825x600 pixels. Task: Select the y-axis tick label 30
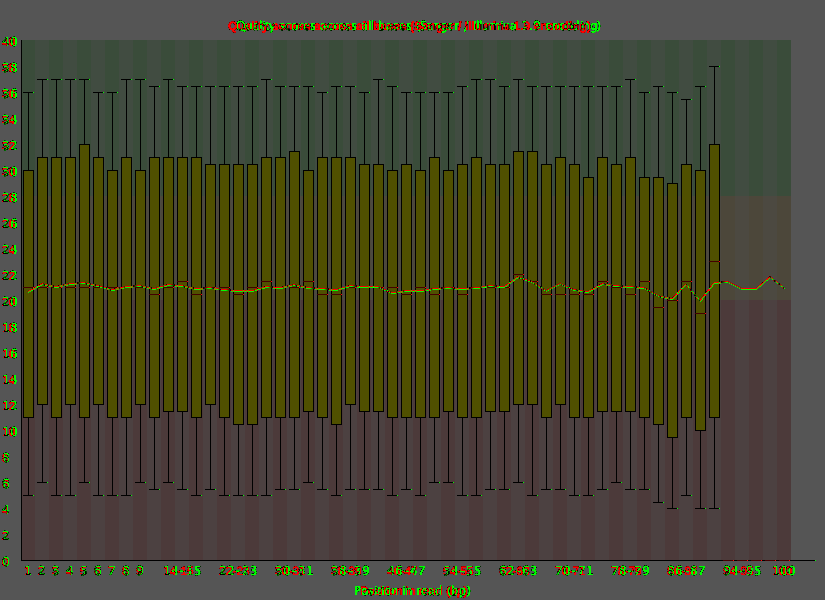(9, 171)
